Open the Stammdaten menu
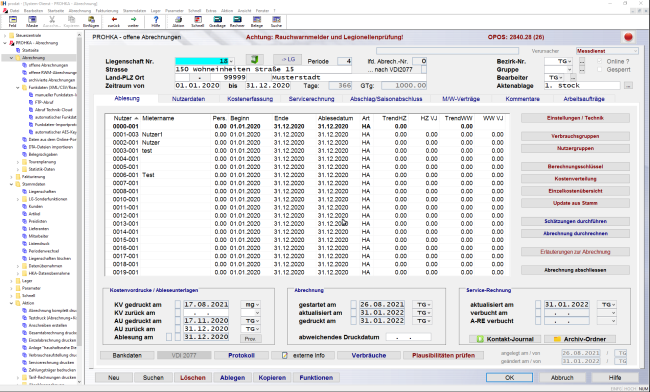 [134, 10]
